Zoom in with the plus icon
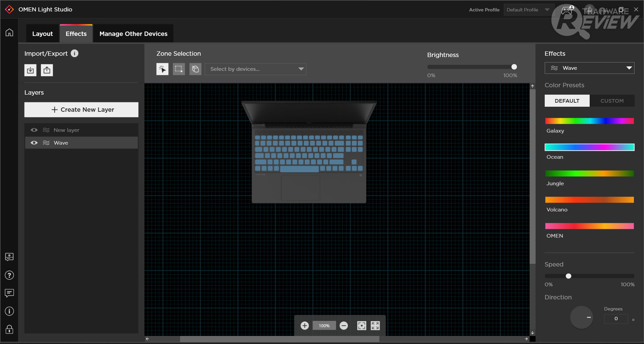 305,326
